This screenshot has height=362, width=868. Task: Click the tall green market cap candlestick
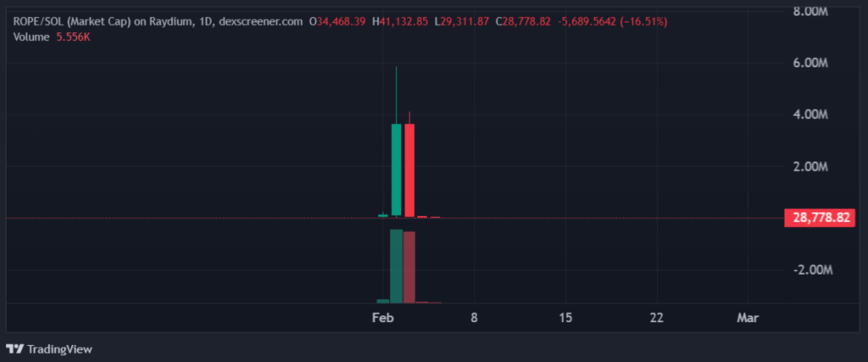pyautogui.click(x=397, y=170)
